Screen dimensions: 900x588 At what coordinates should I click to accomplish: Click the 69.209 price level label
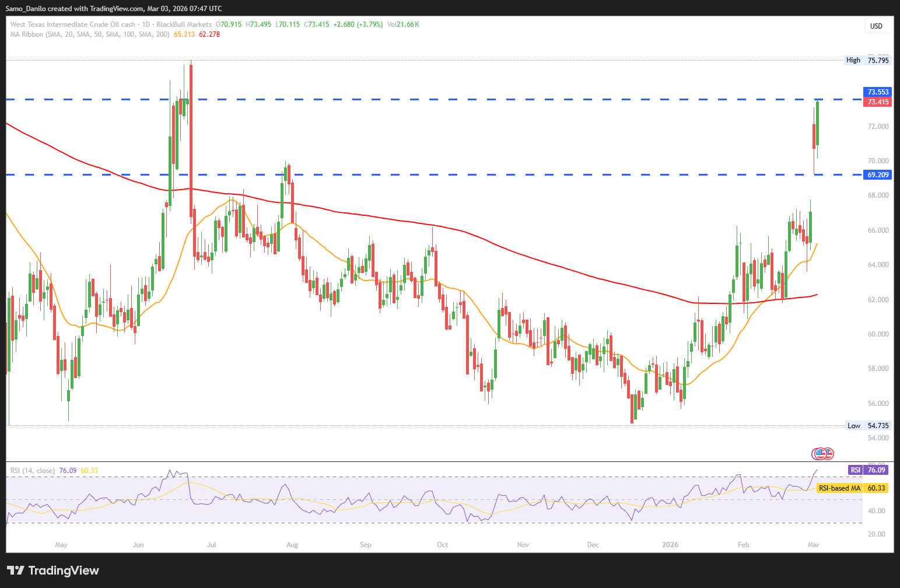point(877,175)
